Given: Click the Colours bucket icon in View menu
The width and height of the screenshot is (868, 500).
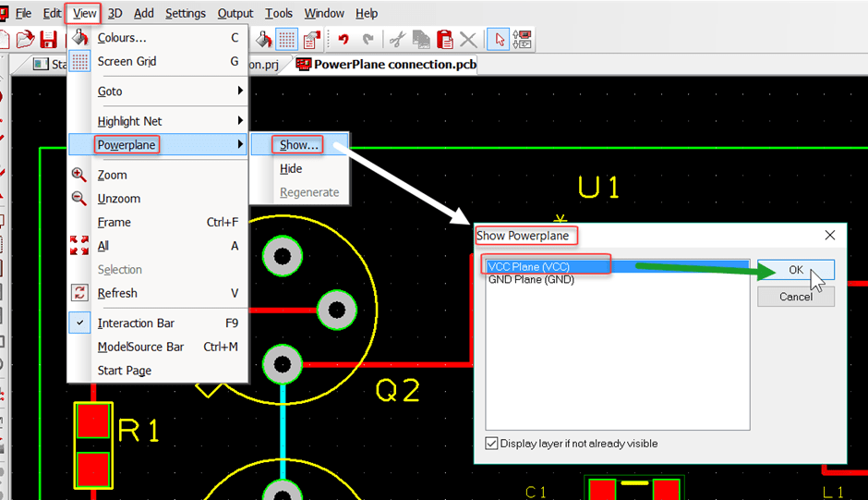Looking at the screenshot, I should pos(79,38).
